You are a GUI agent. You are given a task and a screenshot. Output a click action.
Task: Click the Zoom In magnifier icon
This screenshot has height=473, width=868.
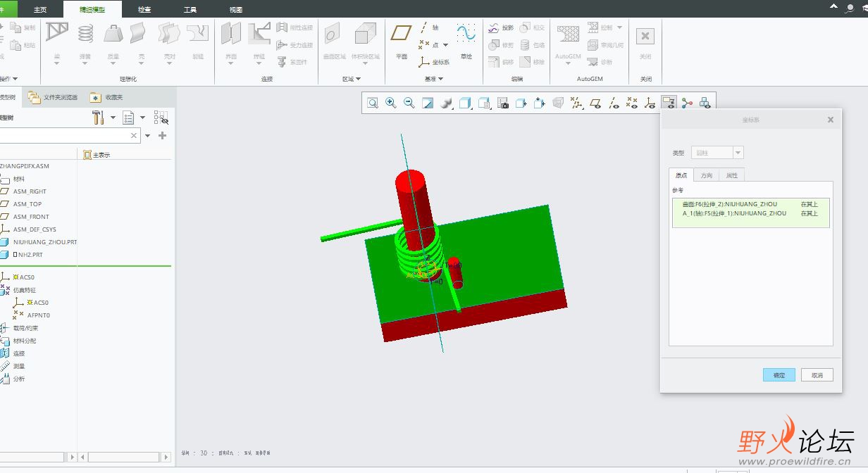[x=391, y=103]
